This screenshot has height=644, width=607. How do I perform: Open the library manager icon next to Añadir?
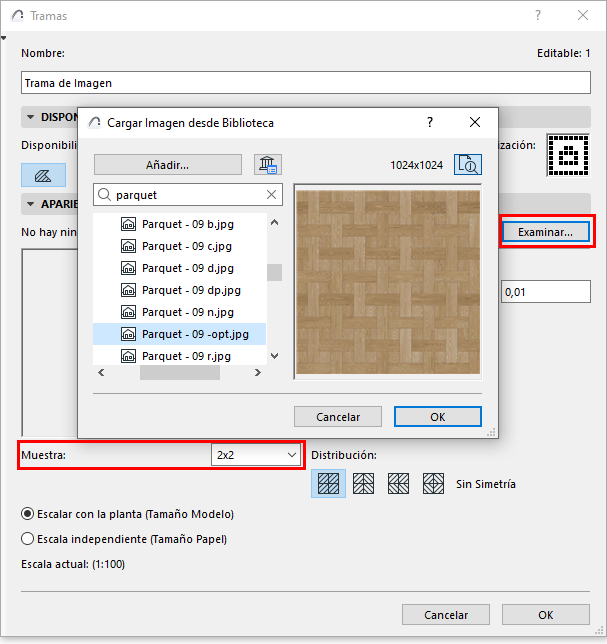pos(268,165)
